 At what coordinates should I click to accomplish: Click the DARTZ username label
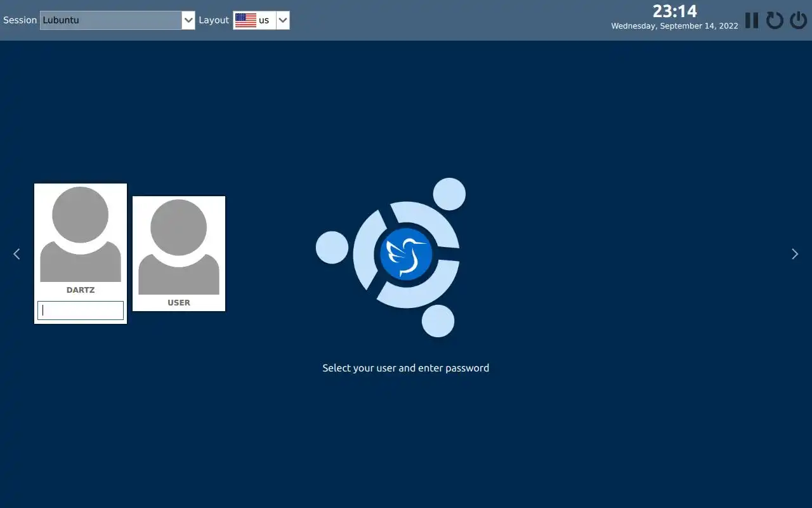[81, 290]
